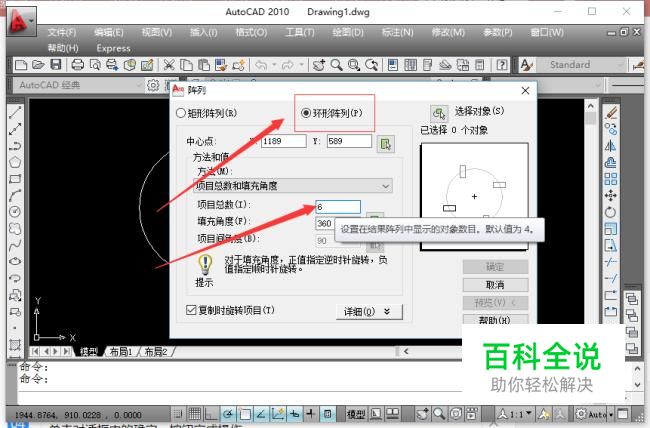Click the Undo arrow icon
This screenshot has height=428, width=650.
[261, 65]
